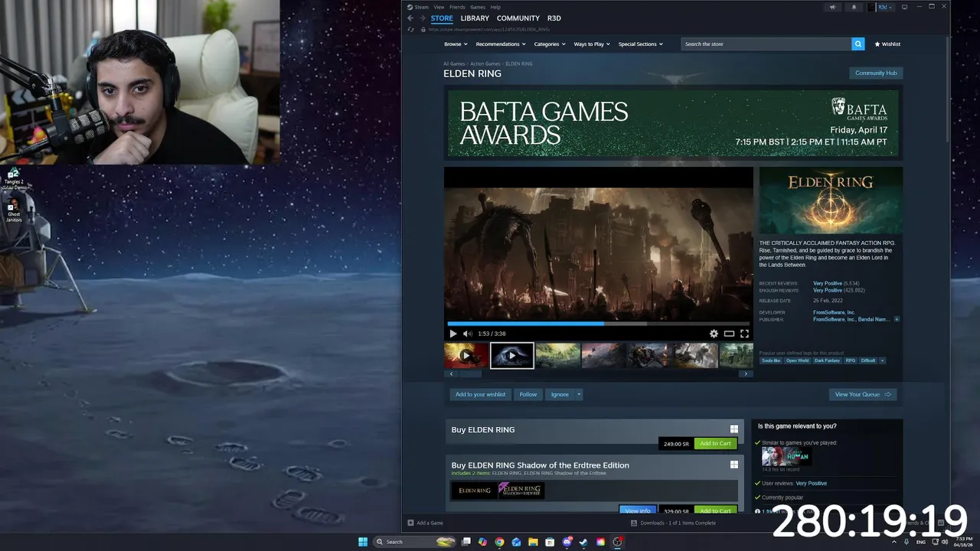
Task: Click the STORE tab
Action: [x=442, y=18]
